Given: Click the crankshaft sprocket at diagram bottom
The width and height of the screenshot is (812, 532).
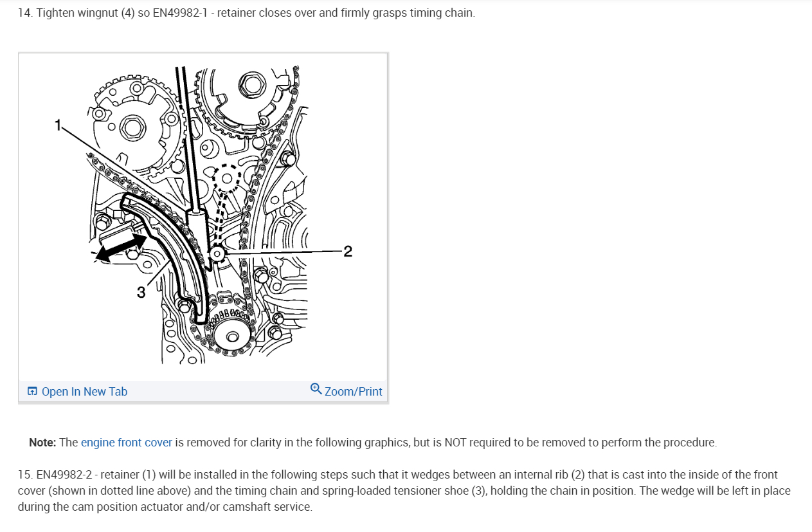Looking at the screenshot, I should click(x=231, y=336).
